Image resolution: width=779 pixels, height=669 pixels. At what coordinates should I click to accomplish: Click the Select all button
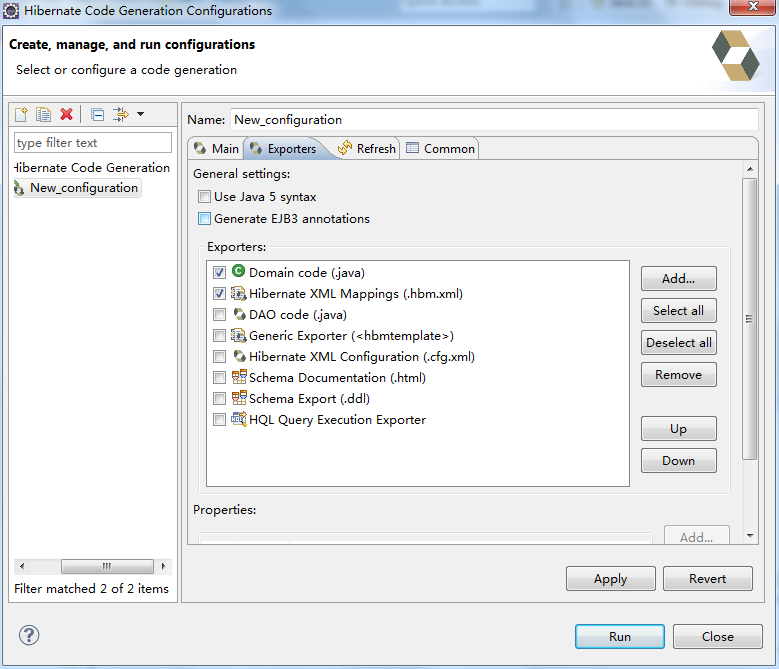click(x=679, y=310)
